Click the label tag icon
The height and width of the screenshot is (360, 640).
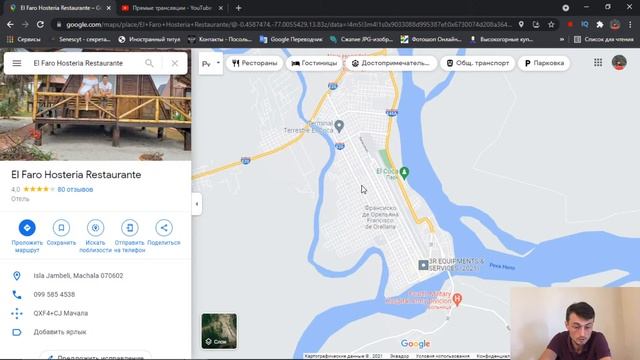(x=17, y=332)
